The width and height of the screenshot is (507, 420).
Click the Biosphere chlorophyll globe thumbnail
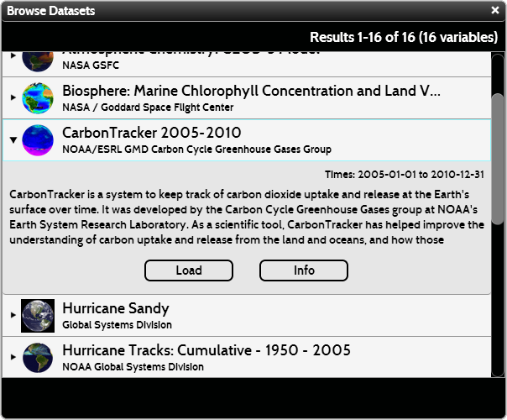(38, 98)
